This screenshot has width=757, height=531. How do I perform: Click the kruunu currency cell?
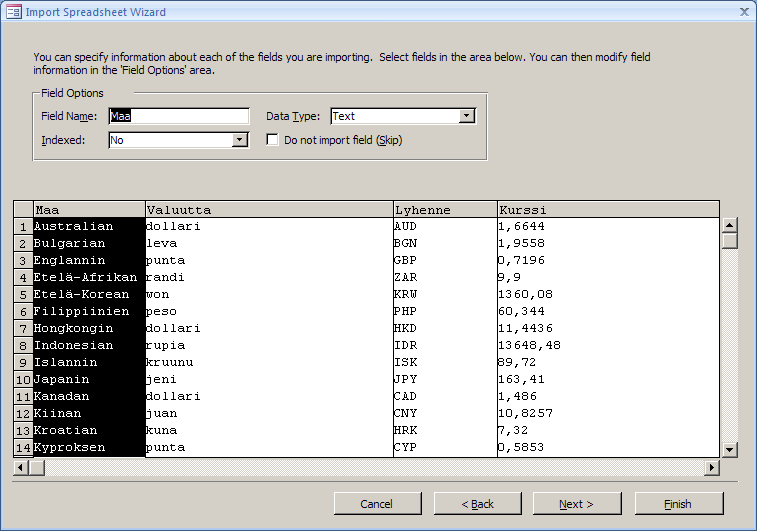[x=269, y=362]
